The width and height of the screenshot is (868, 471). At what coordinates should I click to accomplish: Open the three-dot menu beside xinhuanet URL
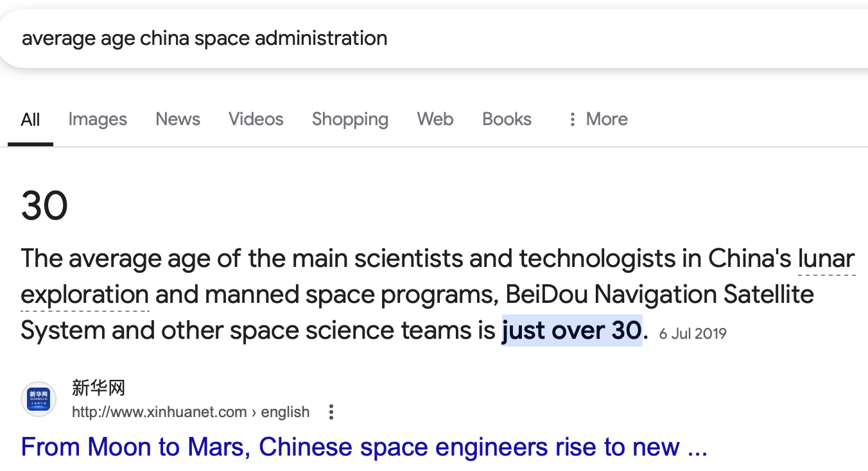tap(331, 412)
